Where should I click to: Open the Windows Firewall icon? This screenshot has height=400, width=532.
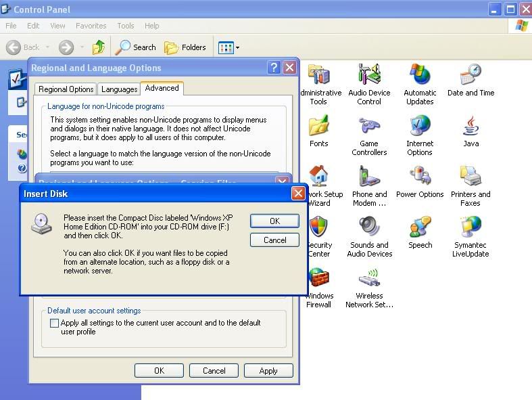pyautogui.click(x=319, y=277)
